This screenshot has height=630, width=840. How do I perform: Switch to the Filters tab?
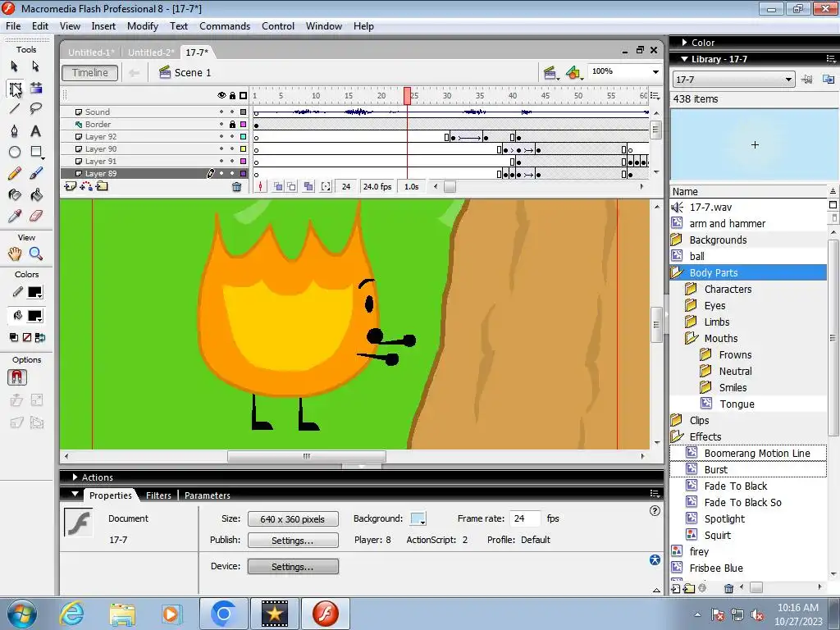158,495
